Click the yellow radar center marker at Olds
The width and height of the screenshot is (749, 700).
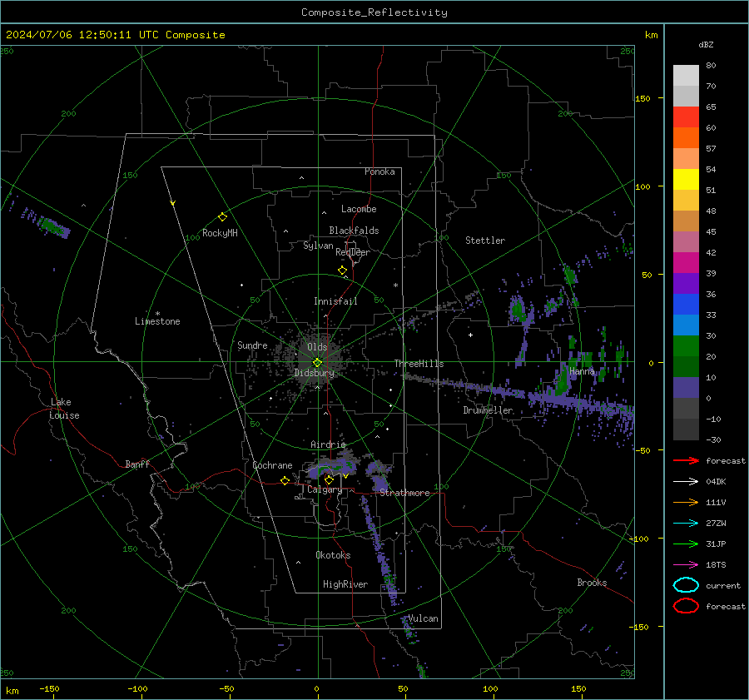[x=317, y=363]
